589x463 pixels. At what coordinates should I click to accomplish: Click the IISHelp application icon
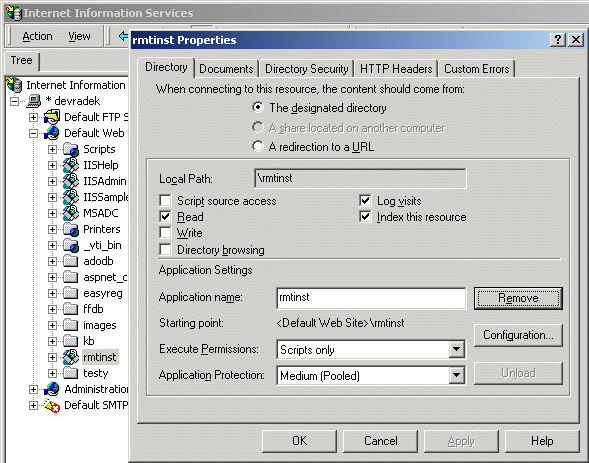pyautogui.click(x=71, y=165)
